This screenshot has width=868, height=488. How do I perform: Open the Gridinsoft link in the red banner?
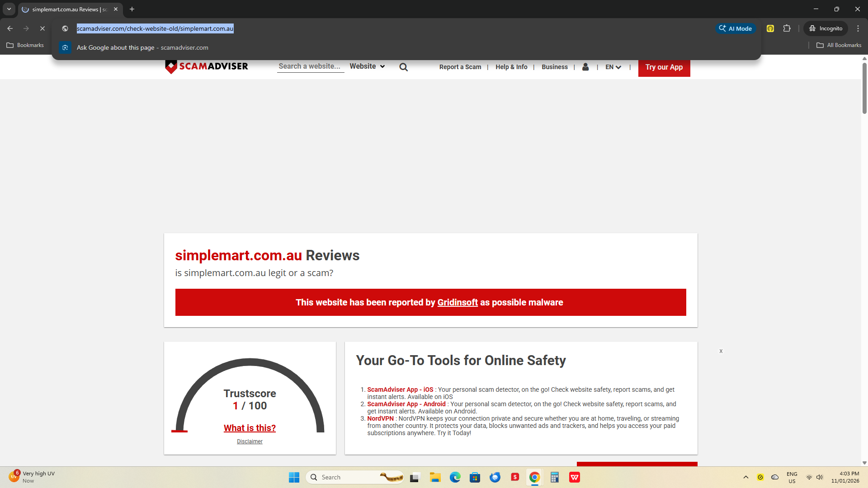[x=458, y=303]
